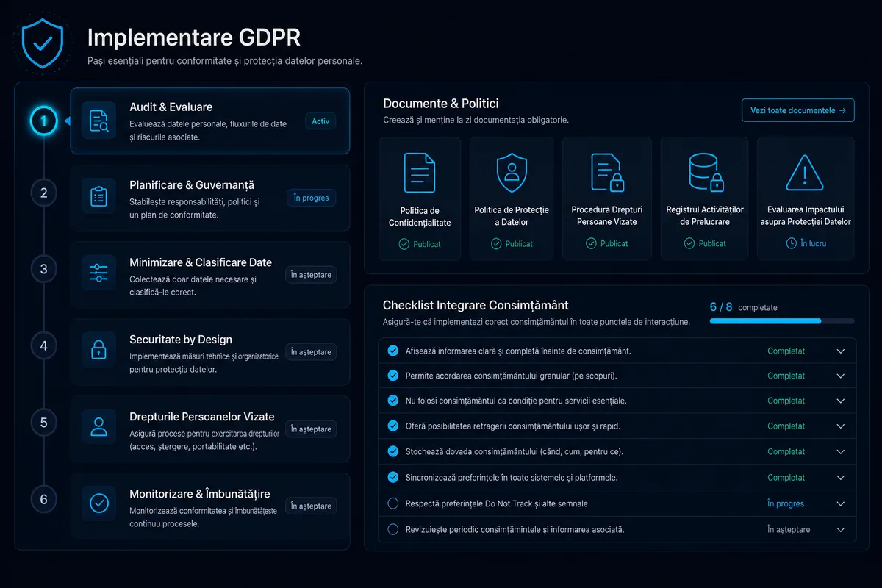Click the Politica de Protecție shield-person icon
Screen dimensions: 882x588
click(512, 172)
